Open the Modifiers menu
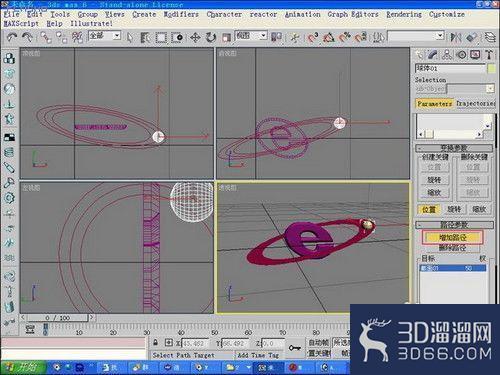Viewport: 500px width, 375px height. coord(181,14)
